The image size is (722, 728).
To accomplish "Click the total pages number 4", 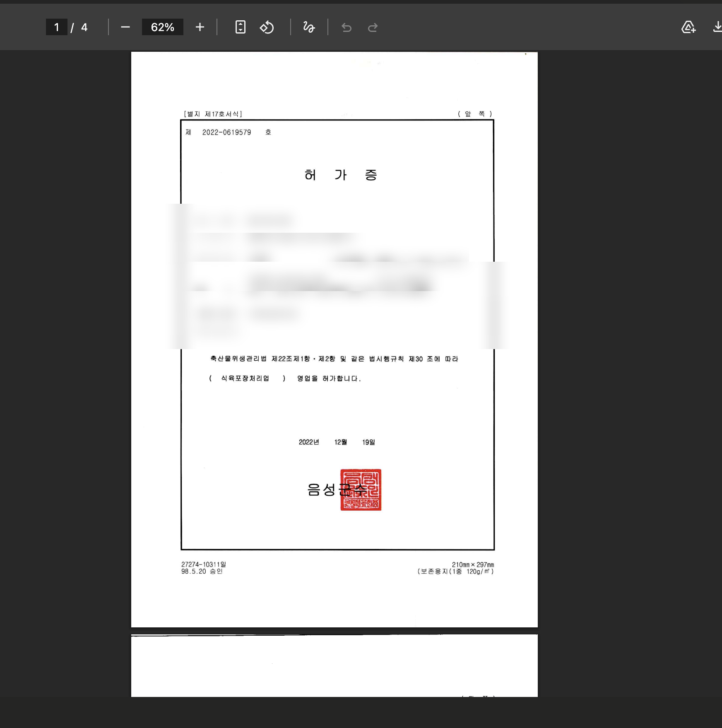I will (x=84, y=27).
